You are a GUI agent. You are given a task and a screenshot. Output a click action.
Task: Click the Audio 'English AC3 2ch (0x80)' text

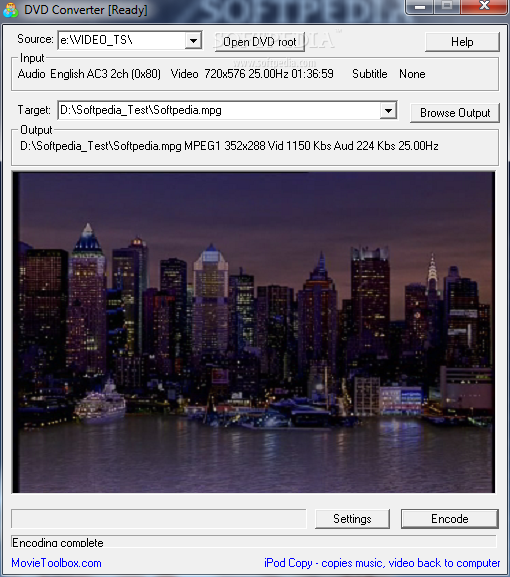(x=106, y=74)
